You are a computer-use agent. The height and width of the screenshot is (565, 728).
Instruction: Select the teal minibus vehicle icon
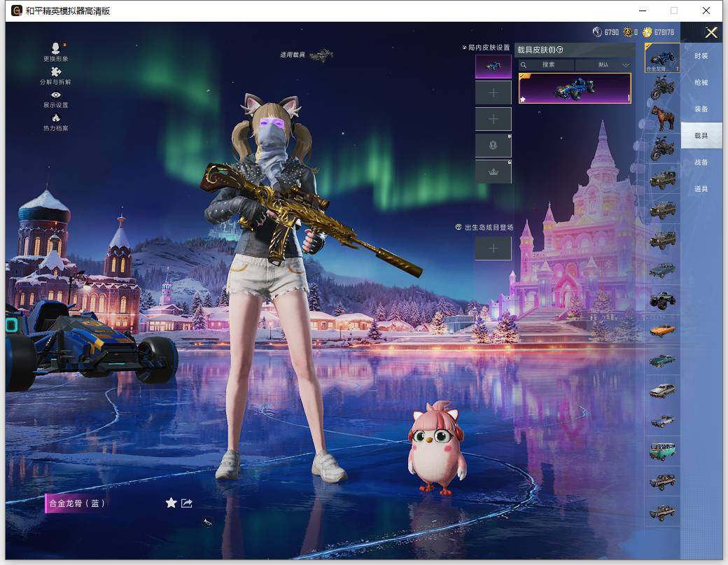[662, 452]
